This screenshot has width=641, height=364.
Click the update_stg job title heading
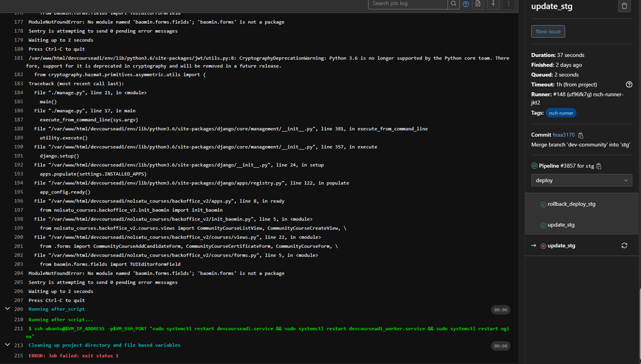coord(551,6)
